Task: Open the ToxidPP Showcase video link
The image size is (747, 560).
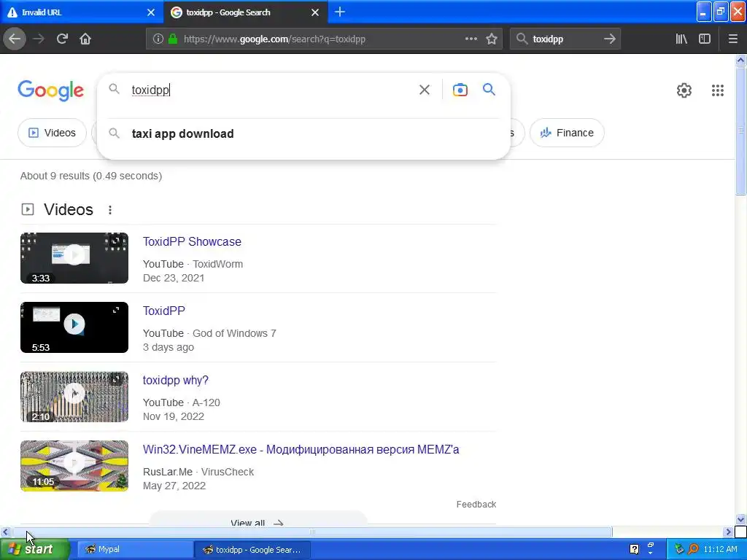Action: coord(192,241)
